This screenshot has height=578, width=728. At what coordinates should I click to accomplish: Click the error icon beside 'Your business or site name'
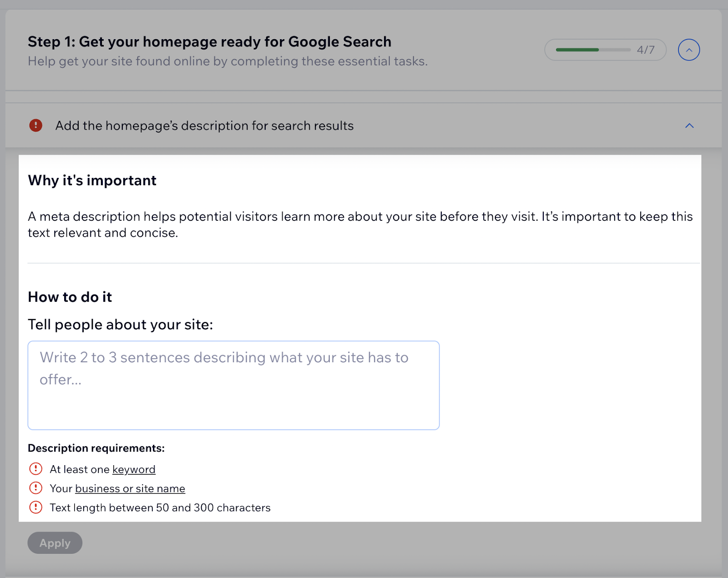point(35,488)
